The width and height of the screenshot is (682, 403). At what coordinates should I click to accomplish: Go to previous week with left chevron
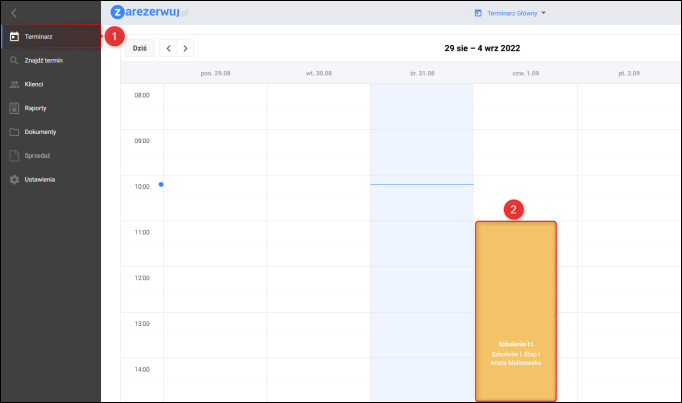click(168, 48)
